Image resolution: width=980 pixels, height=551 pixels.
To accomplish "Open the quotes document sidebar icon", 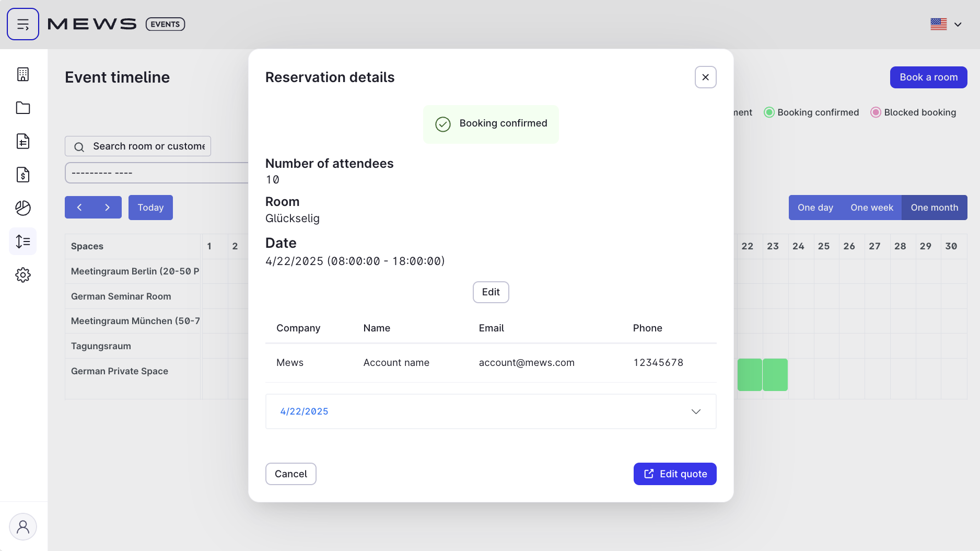I will [23, 141].
